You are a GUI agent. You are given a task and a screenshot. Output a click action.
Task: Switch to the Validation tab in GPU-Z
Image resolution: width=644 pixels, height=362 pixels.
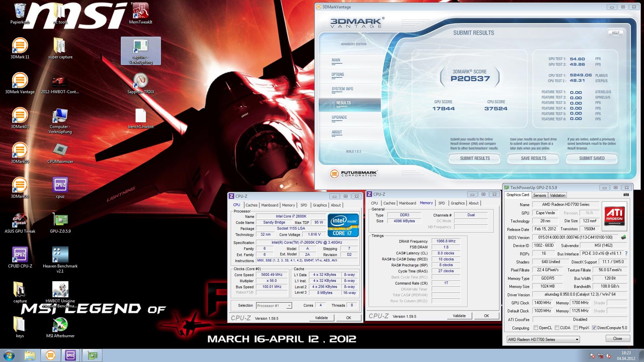tap(557, 195)
